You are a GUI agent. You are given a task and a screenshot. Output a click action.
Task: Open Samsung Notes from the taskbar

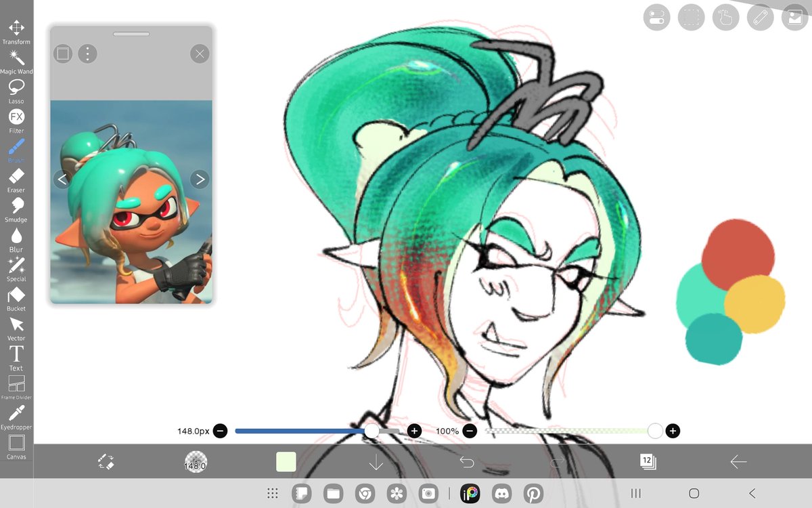tap(302, 494)
